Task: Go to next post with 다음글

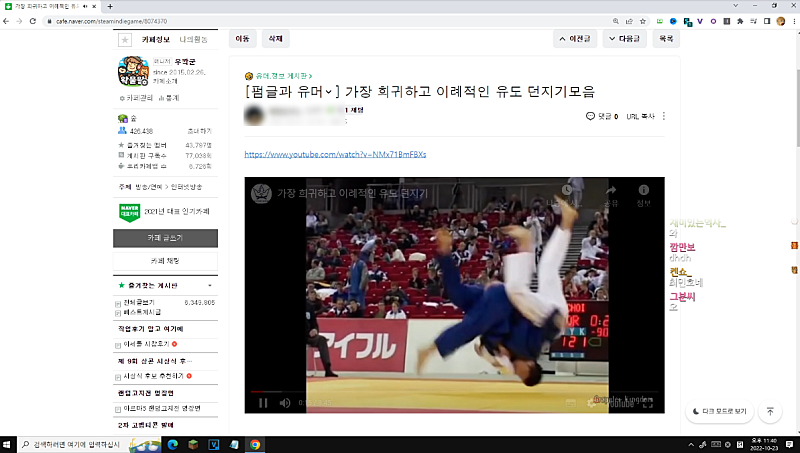Action: pos(624,39)
